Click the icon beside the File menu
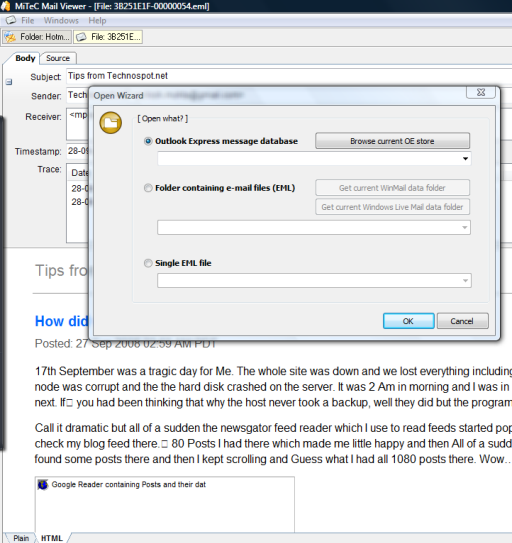Screen dimensions: 512x543 pos(11,20)
